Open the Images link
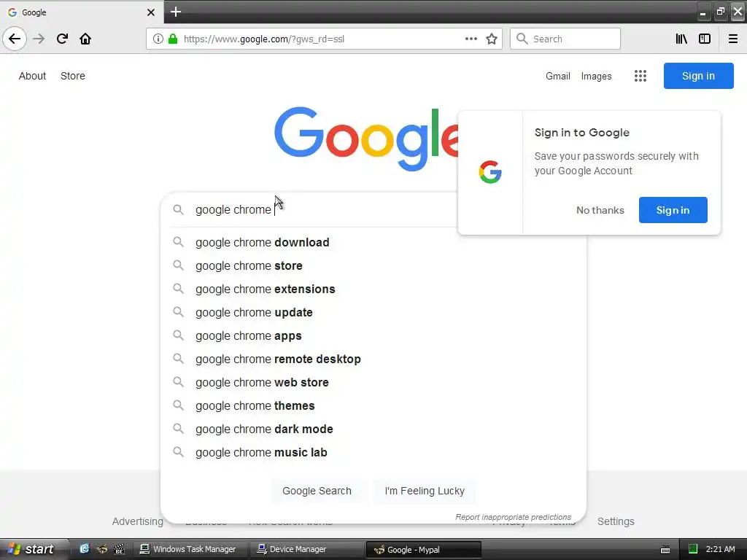This screenshot has width=747, height=560. tap(596, 76)
